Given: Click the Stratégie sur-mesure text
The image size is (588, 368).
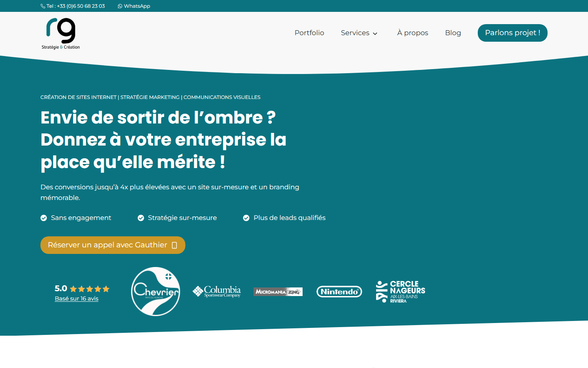Looking at the screenshot, I should click(x=183, y=218).
